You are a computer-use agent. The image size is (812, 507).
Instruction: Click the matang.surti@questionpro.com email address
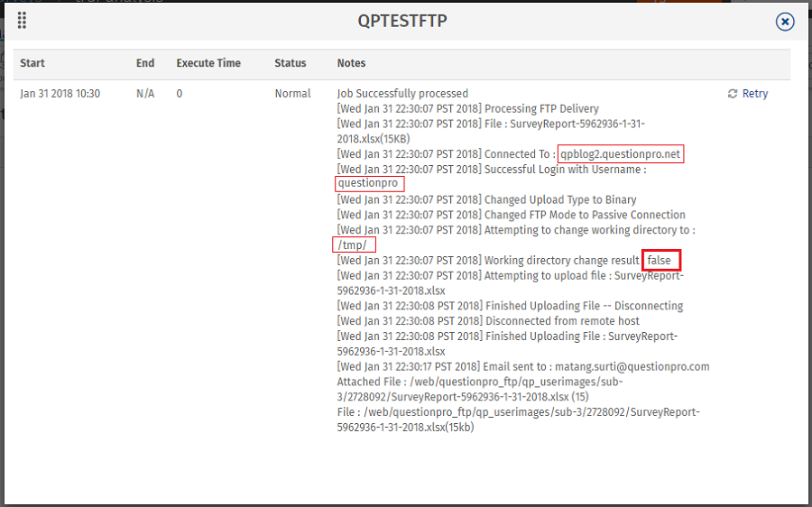(641, 367)
